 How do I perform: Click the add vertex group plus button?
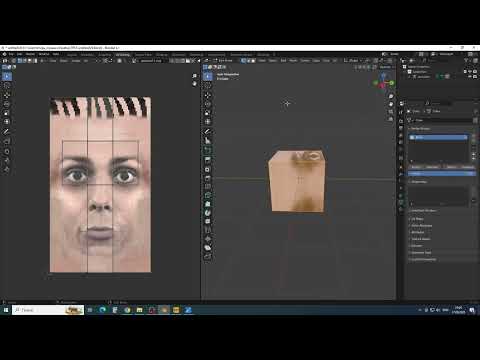[x=473, y=137]
